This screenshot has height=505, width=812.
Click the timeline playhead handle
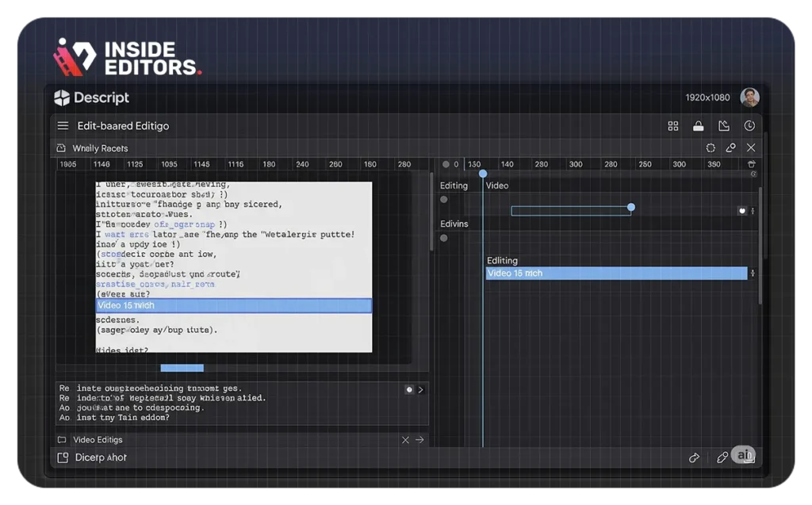click(483, 174)
